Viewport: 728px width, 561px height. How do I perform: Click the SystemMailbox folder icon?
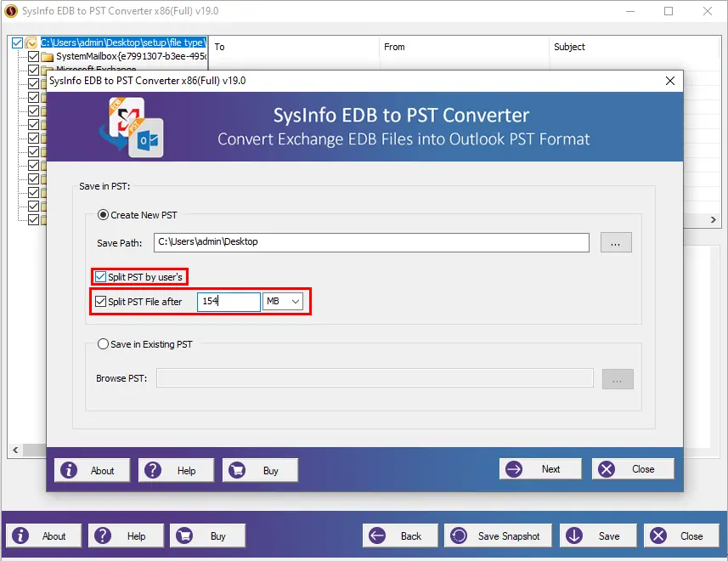48,57
